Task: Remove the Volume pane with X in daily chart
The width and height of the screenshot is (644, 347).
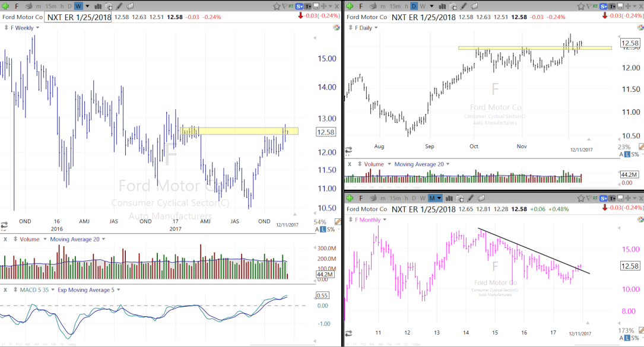Action: (x=350, y=164)
